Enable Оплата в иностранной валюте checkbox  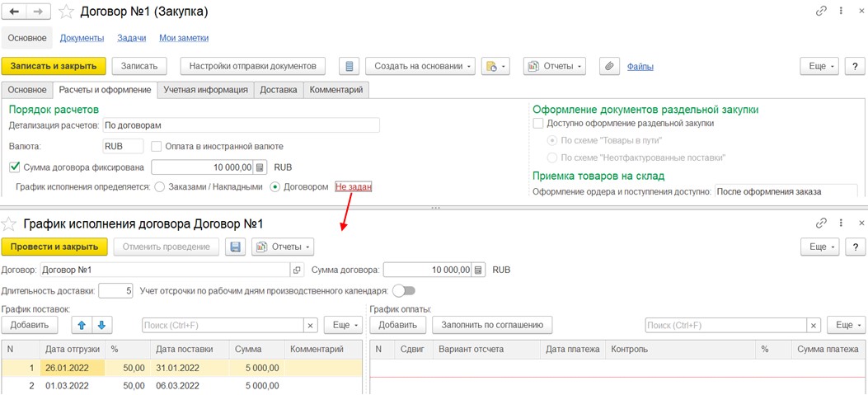pos(157,146)
